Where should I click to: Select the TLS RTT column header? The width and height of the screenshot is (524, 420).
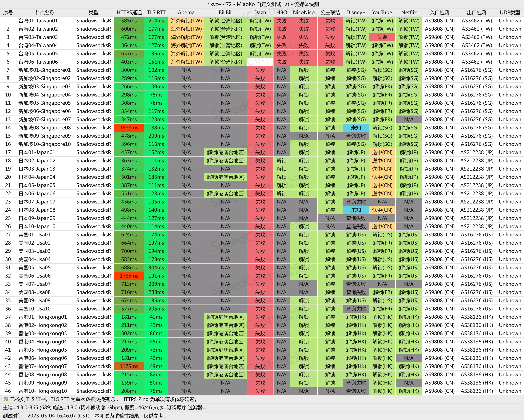pos(156,12)
